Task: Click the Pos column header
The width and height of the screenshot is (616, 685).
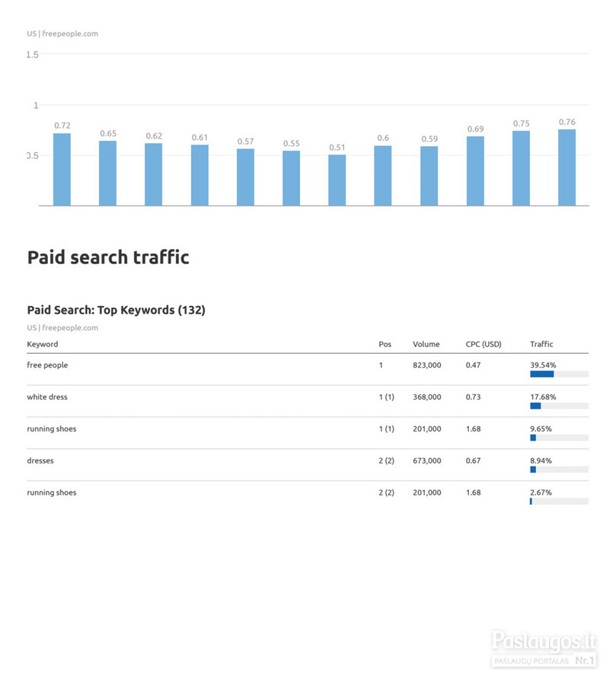Action: coord(385,344)
